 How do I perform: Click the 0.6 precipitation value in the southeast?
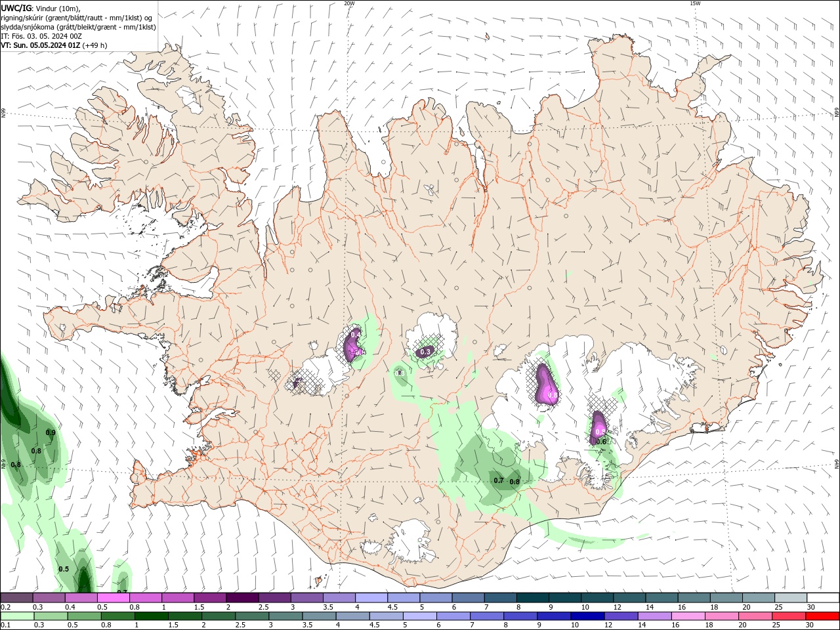pos(601,442)
